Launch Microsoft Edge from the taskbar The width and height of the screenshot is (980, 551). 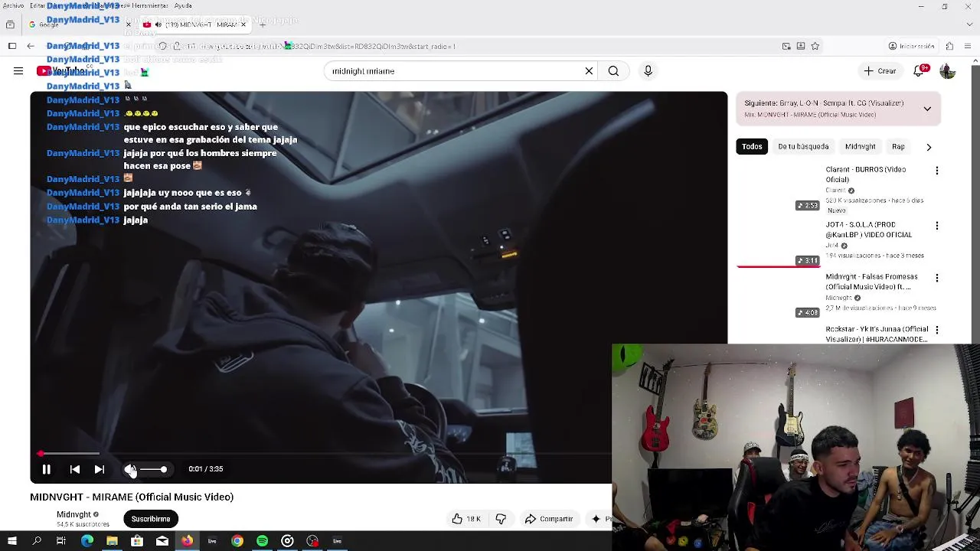[87, 541]
